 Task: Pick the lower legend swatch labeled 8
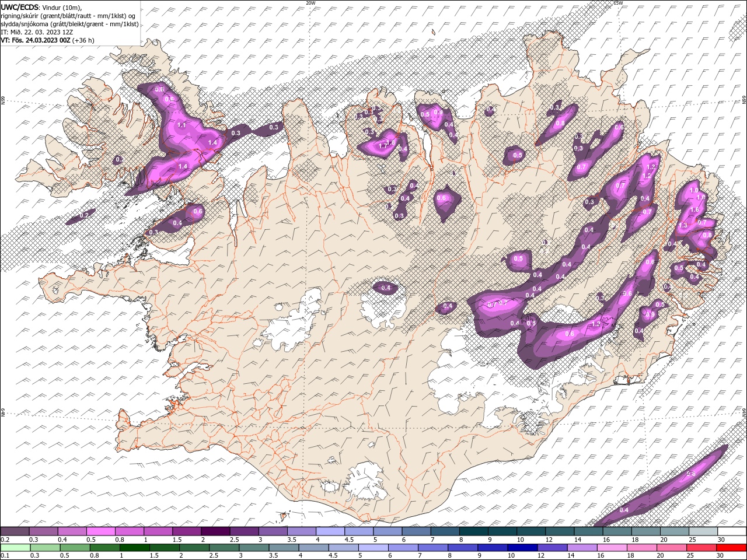pyautogui.click(x=462, y=548)
